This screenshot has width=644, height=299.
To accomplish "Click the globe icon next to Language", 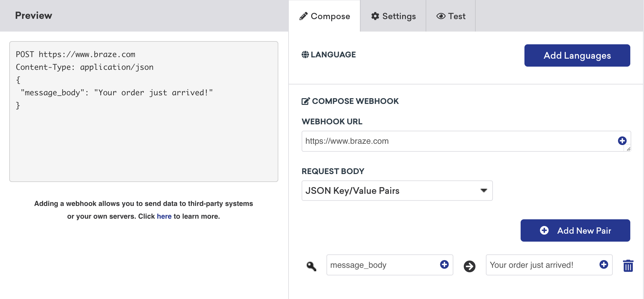I will (305, 55).
